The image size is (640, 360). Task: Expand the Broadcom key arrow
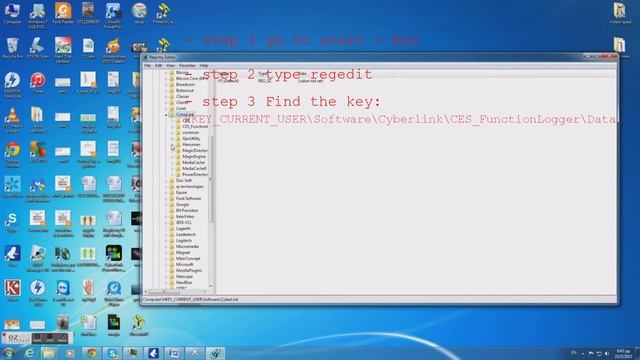pos(167,84)
